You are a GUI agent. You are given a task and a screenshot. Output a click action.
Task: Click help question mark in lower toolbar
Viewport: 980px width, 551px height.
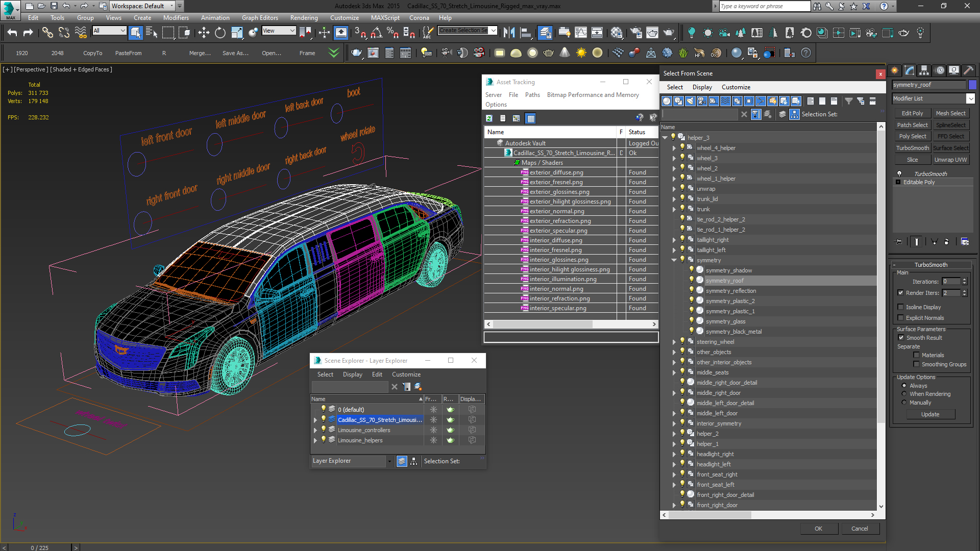(806, 53)
